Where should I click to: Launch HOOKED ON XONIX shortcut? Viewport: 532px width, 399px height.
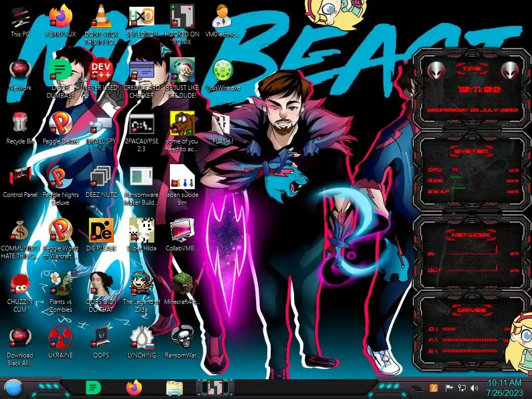pos(182,24)
